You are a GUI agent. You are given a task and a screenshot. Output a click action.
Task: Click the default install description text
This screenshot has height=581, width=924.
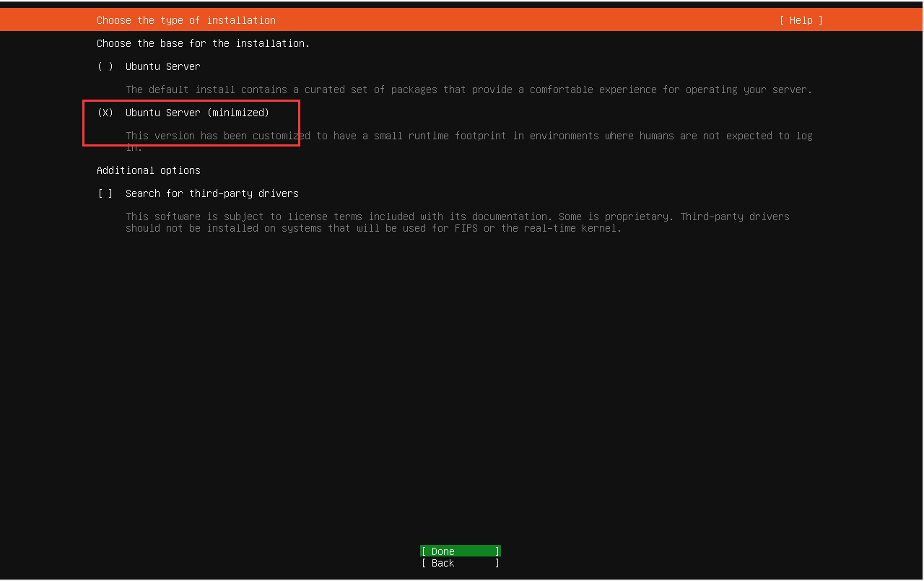pos(469,89)
